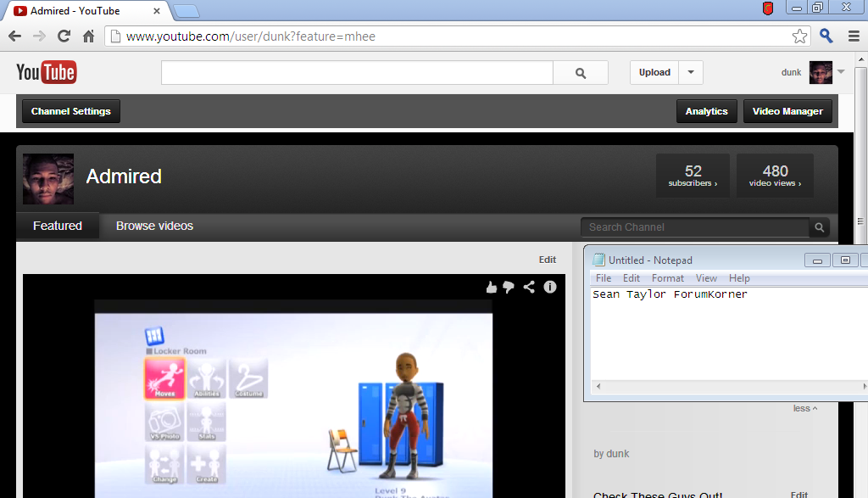
Task: Maximize the Notepad window
Action: (x=845, y=260)
